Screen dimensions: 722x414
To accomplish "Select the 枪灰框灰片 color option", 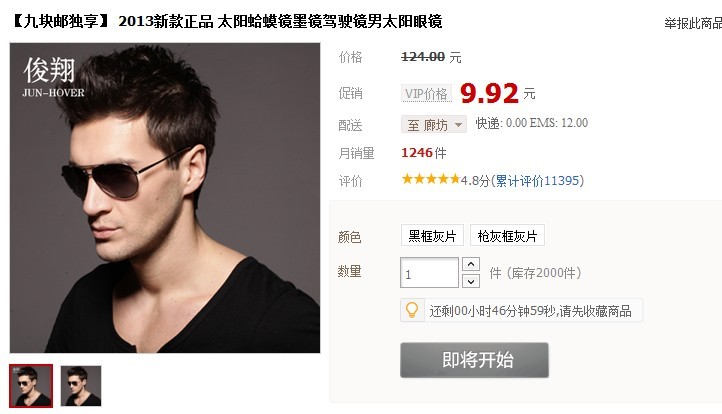I will (507, 236).
